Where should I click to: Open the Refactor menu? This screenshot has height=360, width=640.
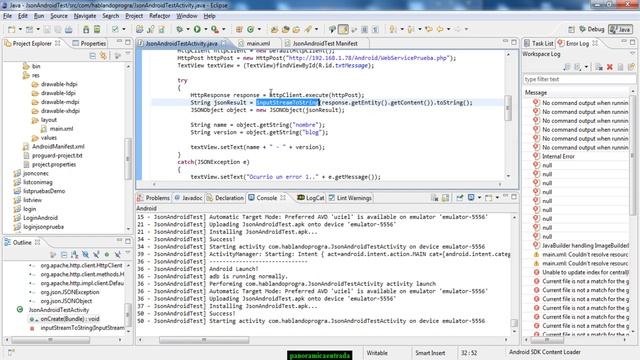pyautogui.click(x=159, y=16)
